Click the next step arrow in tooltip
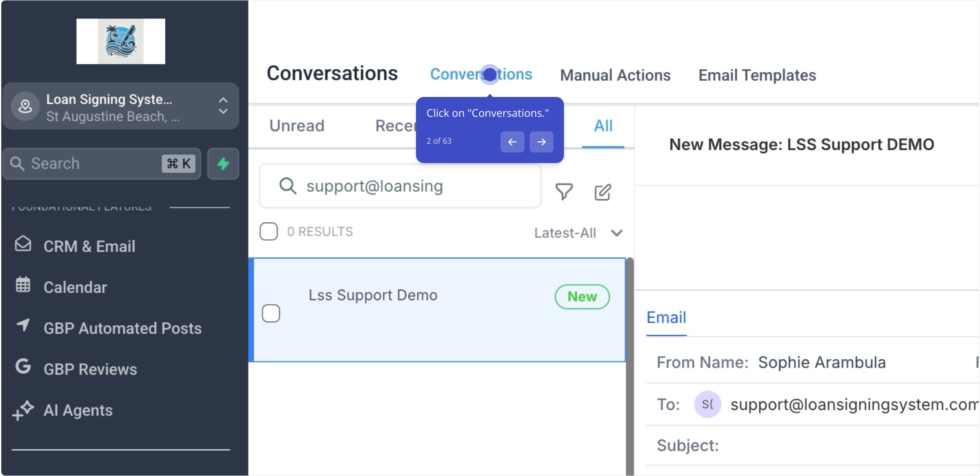The width and height of the screenshot is (980, 476). point(541,142)
